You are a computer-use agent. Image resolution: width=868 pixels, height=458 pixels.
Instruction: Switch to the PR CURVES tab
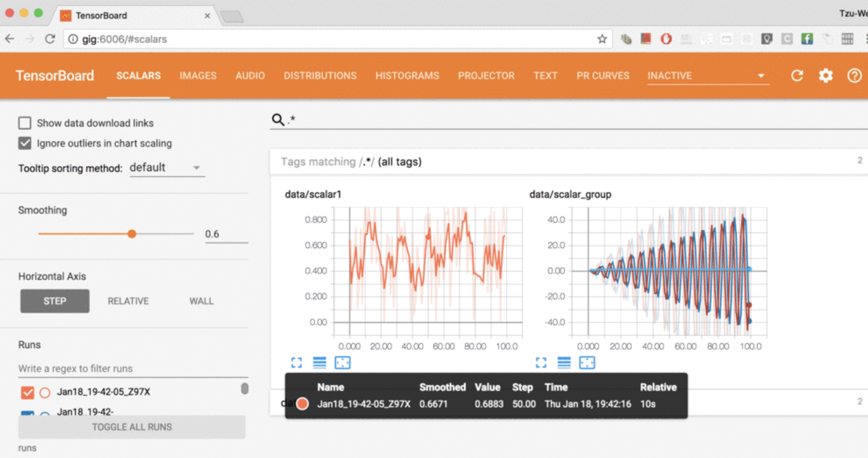tap(603, 76)
